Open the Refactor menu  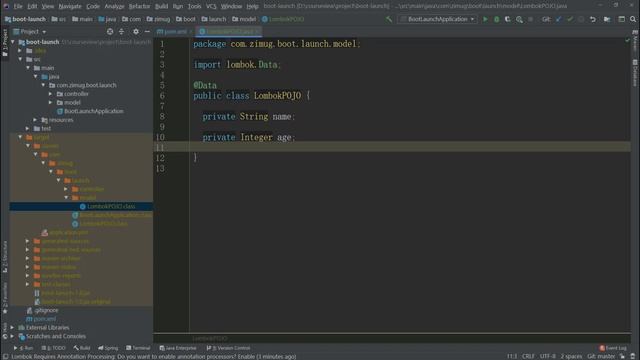[139, 6]
